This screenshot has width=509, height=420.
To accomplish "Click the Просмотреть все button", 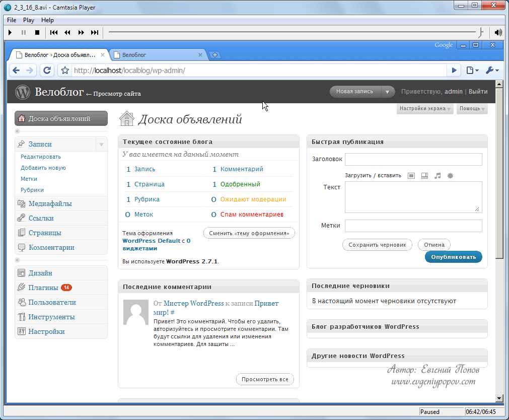I will 265,379.
